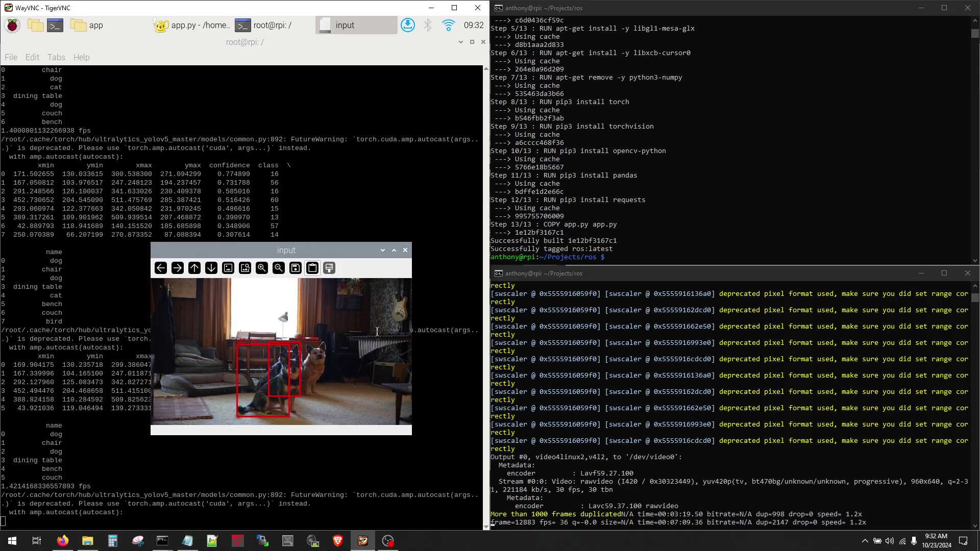Toggle Bluetooth status in system tray
Screen dimensions: 980x551
coord(429,25)
